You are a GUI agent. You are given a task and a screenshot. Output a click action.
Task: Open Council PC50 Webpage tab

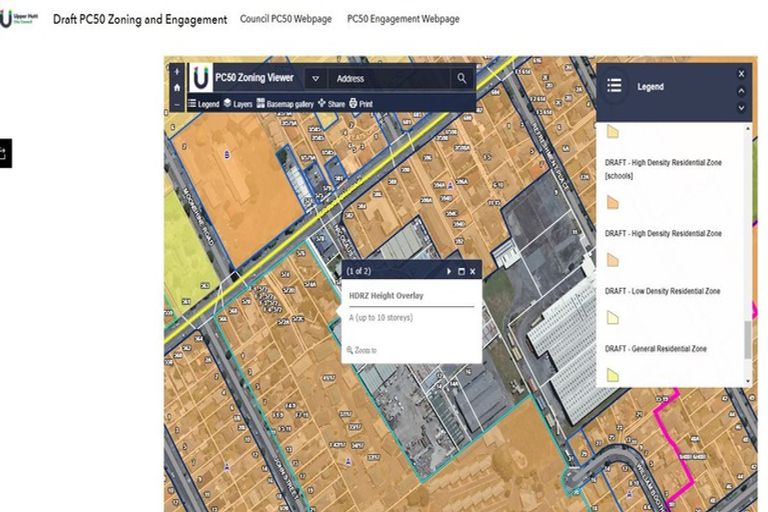coord(286,19)
